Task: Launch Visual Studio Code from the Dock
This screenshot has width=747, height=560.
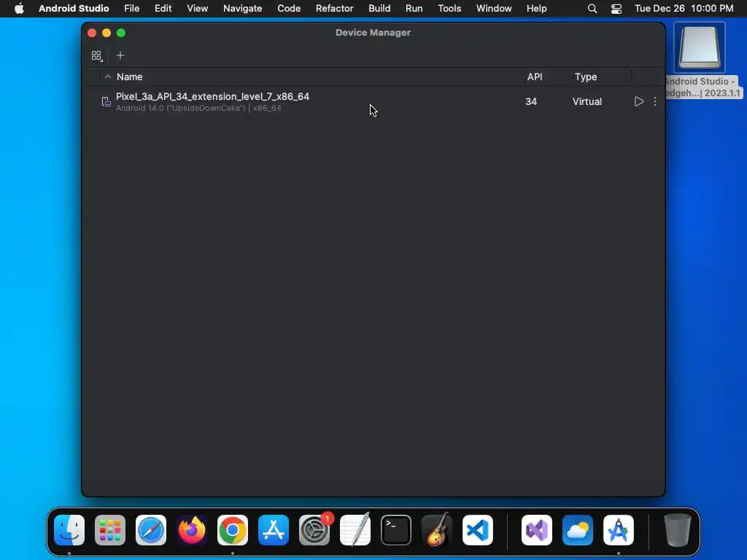Action: [x=478, y=530]
